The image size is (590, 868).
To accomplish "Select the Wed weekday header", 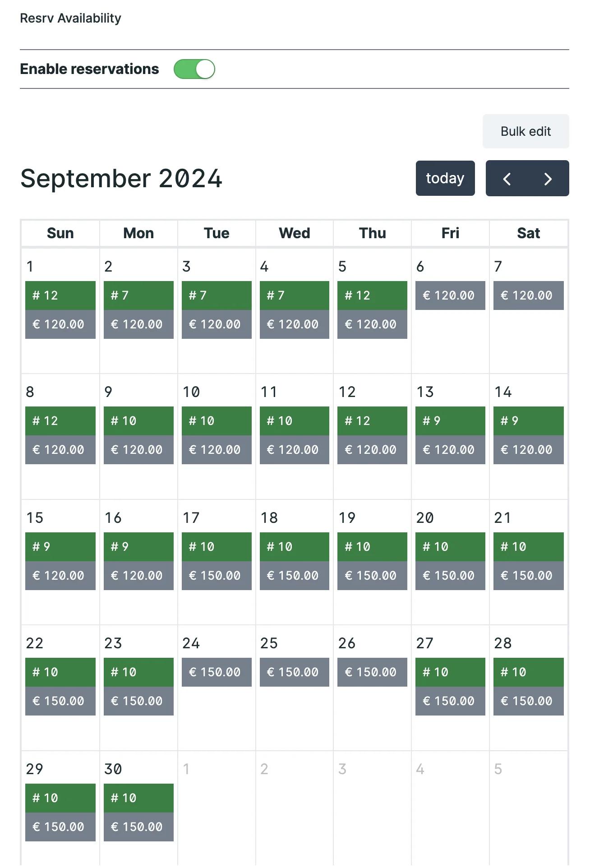I will [294, 233].
